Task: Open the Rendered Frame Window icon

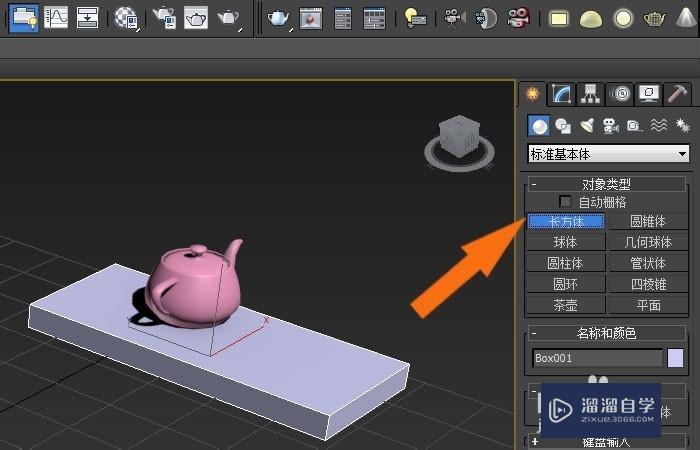Action: 196,17
